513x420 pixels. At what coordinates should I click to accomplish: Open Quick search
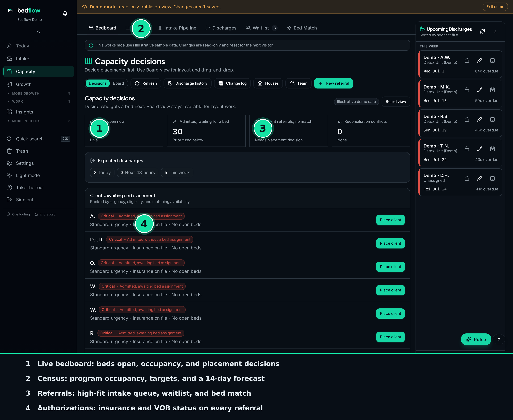[x=38, y=139]
